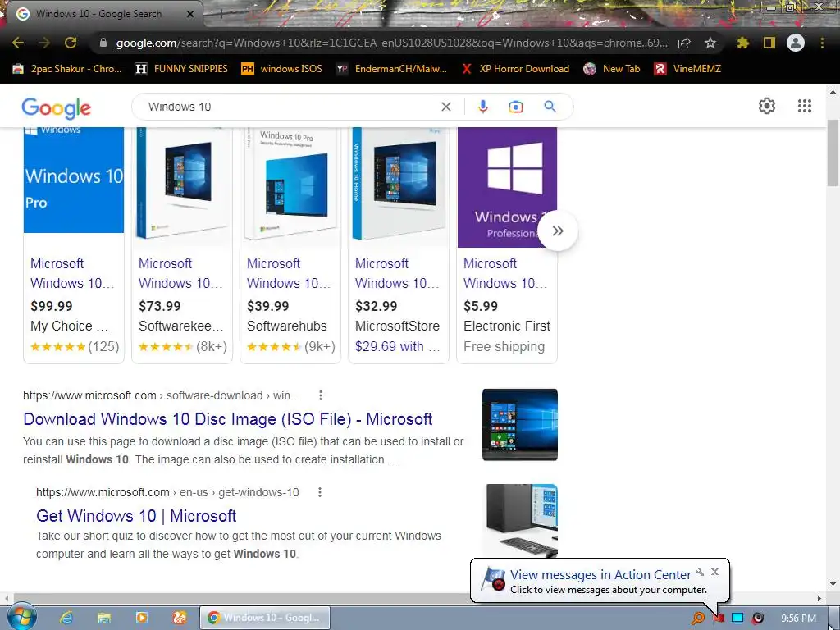Open the Get Windows 10 | Microsoft link
This screenshot has width=840, height=630.
coord(136,515)
